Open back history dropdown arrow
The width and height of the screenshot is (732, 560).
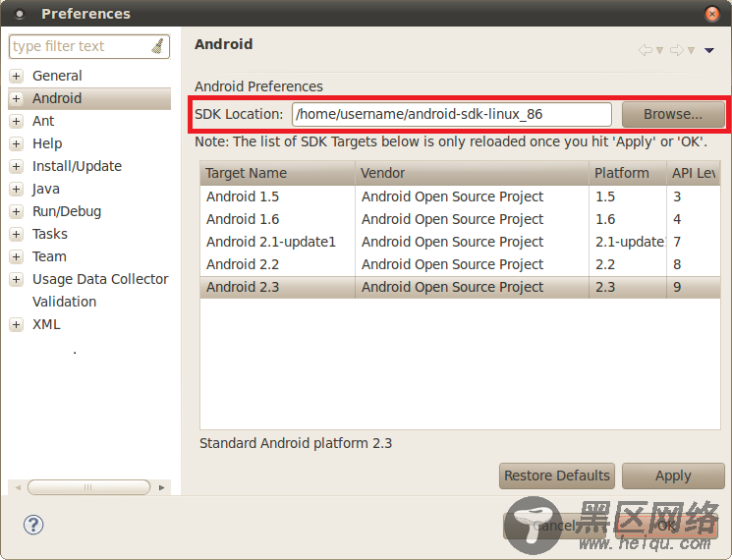pyautogui.click(x=659, y=50)
